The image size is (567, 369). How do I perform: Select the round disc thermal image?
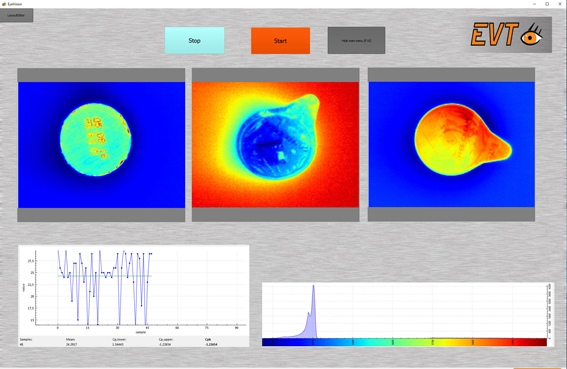(101, 145)
